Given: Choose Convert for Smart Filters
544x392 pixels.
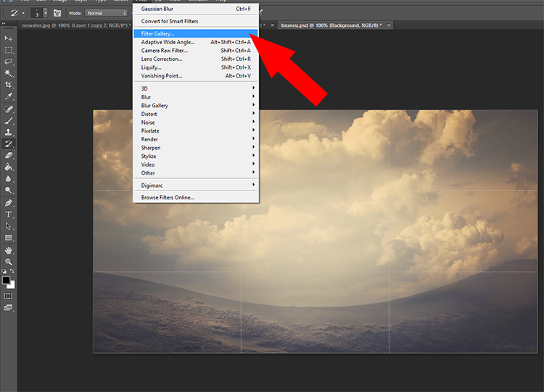Looking at the screenshot, I should [x=196, y=21].
